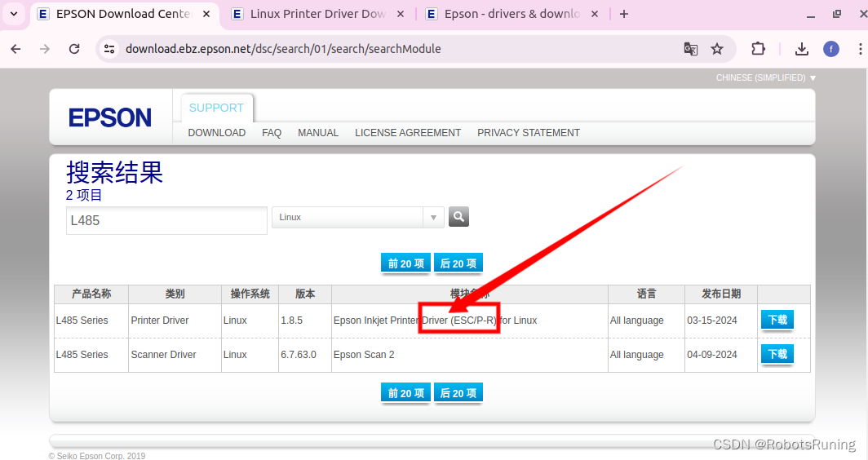
Task: Click the top 后20项 button
Action: [x=458, y=263]
